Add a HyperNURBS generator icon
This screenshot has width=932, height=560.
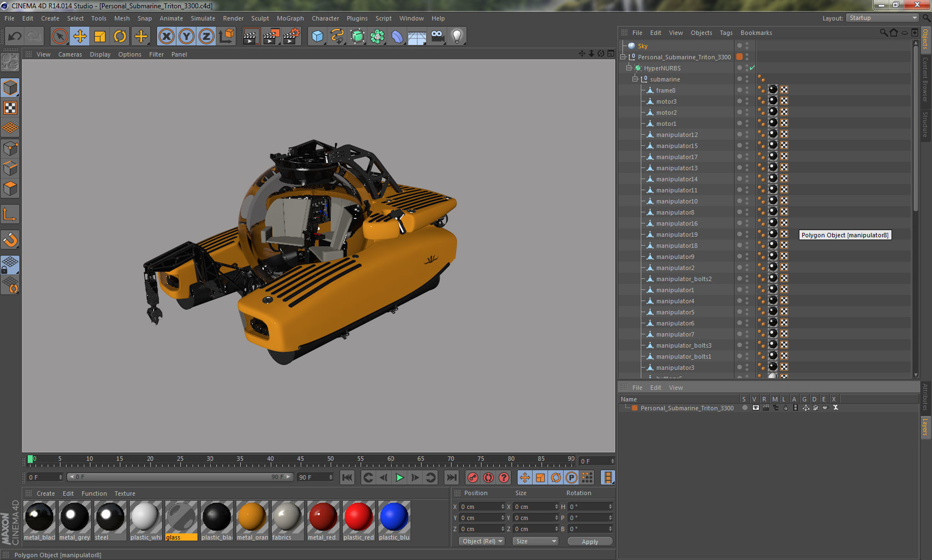point(357,37)
